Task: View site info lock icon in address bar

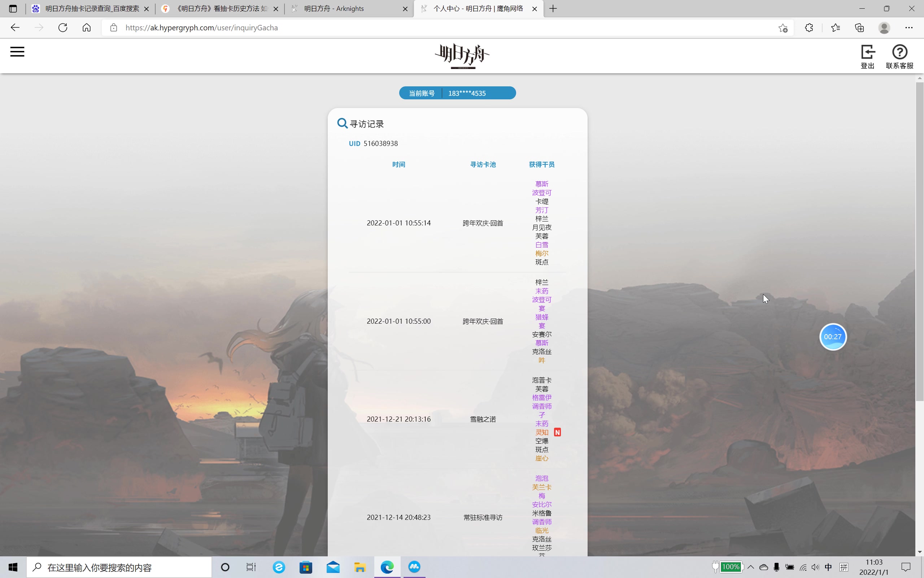Action: [113, 27]
